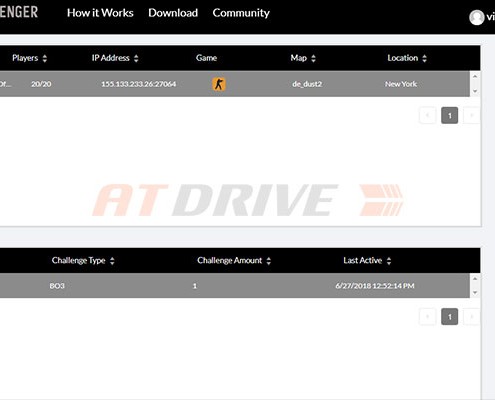
Task: Select the 20/20 players cell
Action: point(41,84)
